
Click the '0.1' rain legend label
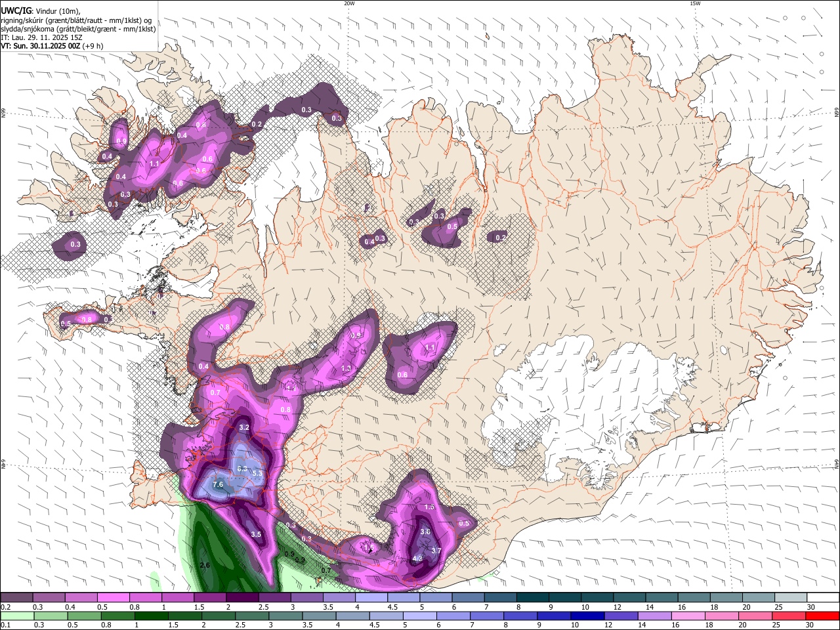coord(5,625)
